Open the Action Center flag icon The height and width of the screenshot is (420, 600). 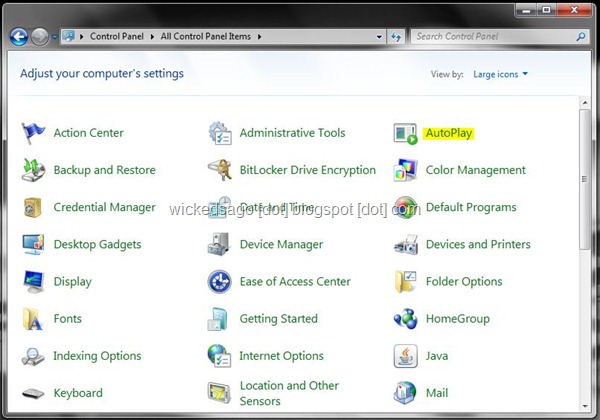(x=33, y=133)
